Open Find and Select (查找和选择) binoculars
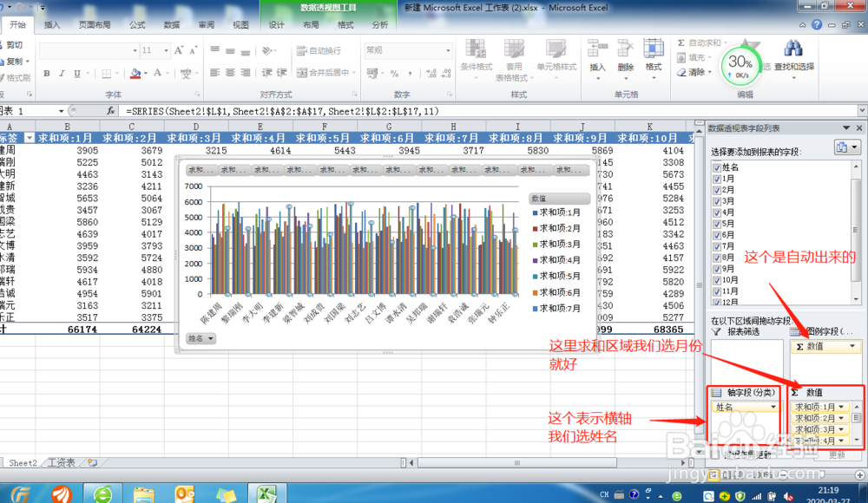The height and width of the screenshot is (503, 868). tap(793, 49)
